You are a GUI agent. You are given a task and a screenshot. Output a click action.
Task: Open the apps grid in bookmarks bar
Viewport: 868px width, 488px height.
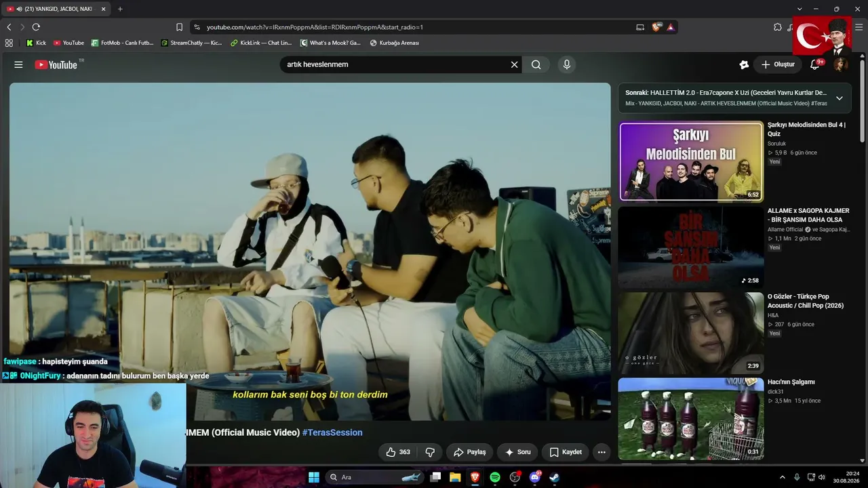9,43
